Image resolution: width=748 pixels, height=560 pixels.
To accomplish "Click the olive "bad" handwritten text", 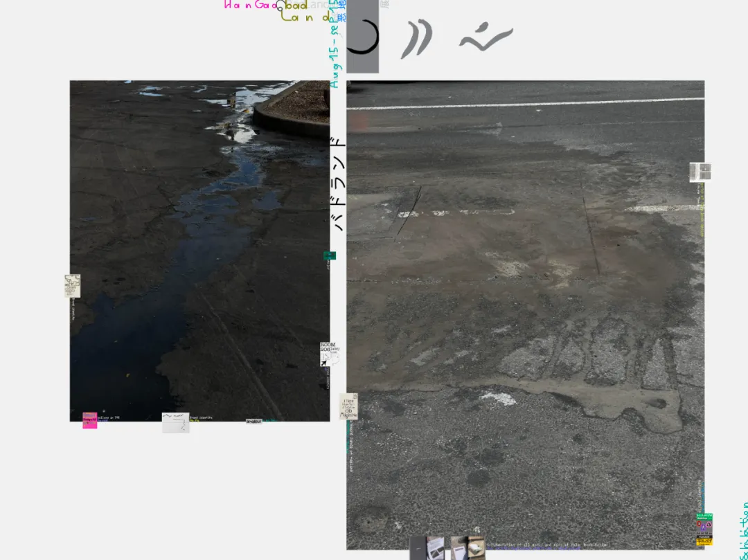I will pos(296,6).
